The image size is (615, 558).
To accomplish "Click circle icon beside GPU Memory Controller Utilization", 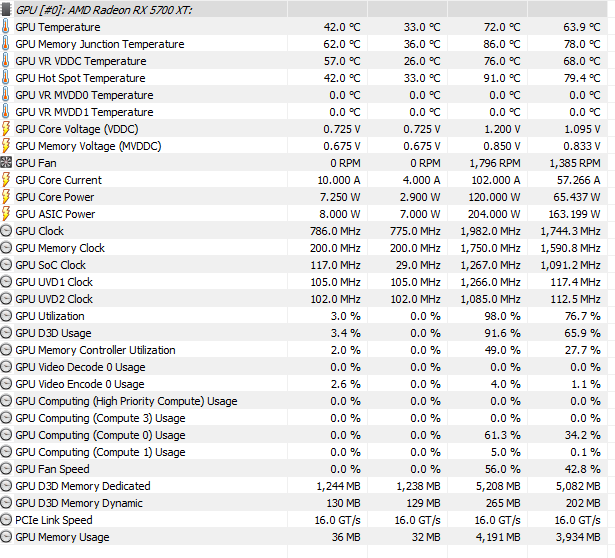I will pyautogui.click(x=6, y=349).
